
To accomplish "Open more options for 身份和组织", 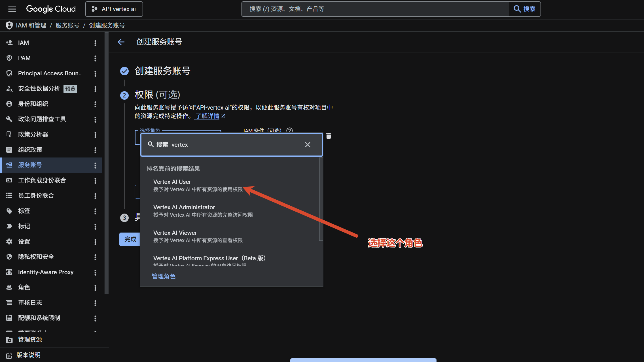I will [x=95, y=104].
